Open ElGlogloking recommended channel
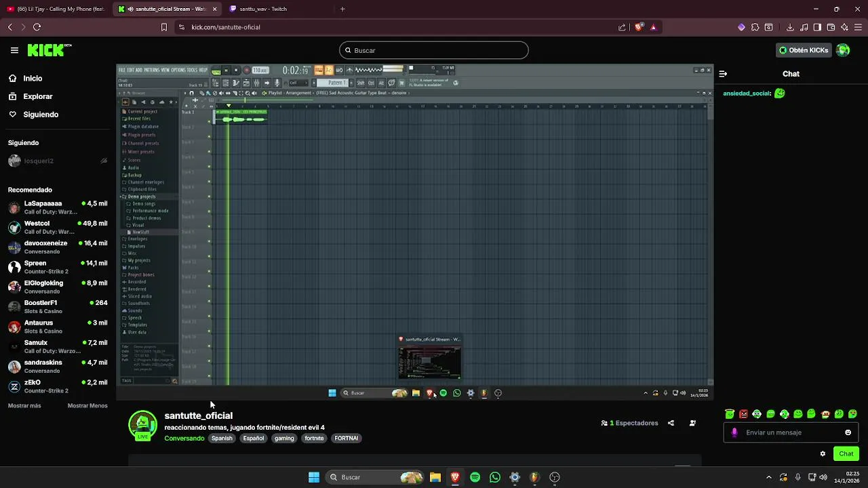Screen dimensions: 868x488 click(x=58, y=287)
